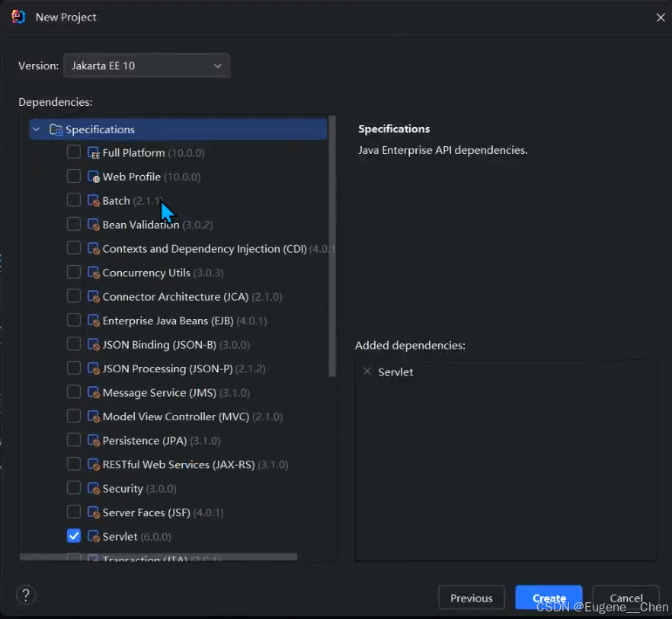Tick the Concurrency Utils checkbox
The image size is (672, 619).
tap(74, 272)
